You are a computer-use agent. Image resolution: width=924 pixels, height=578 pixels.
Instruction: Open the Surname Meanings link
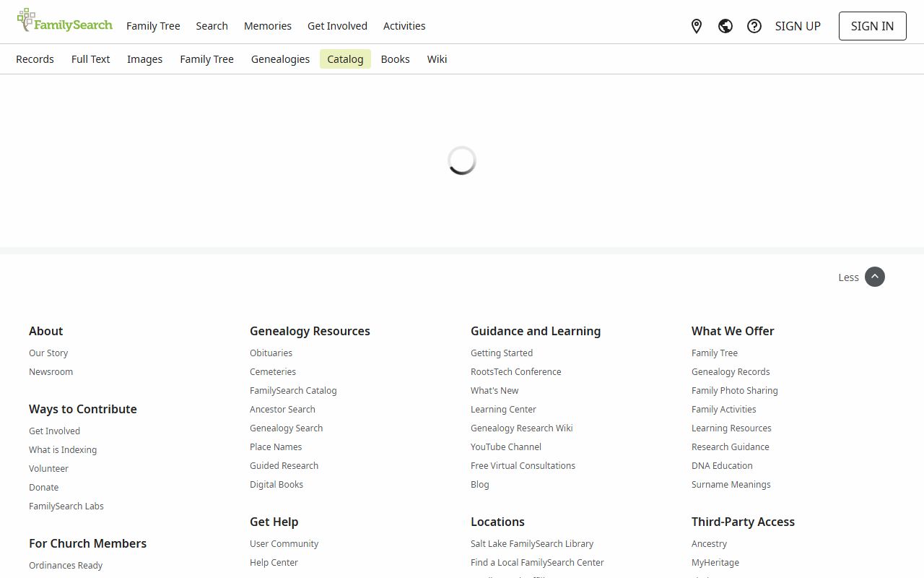(x=731, y=484)
